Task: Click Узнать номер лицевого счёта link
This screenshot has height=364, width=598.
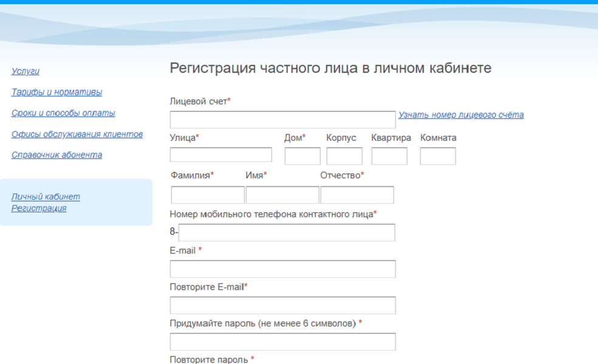Action: pyautogui.click(x=461, y=115)
